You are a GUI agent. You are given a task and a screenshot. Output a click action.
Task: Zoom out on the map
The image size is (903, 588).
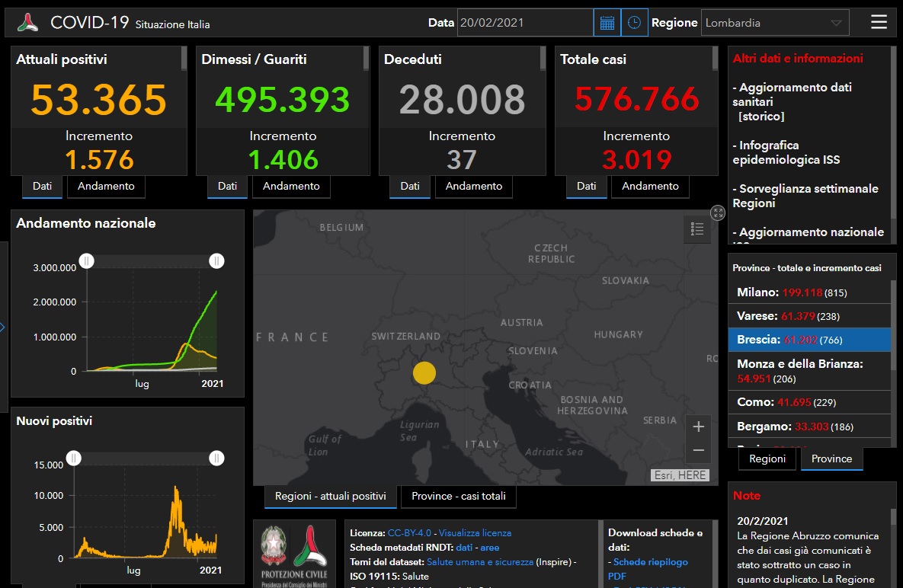click(698, 450)
